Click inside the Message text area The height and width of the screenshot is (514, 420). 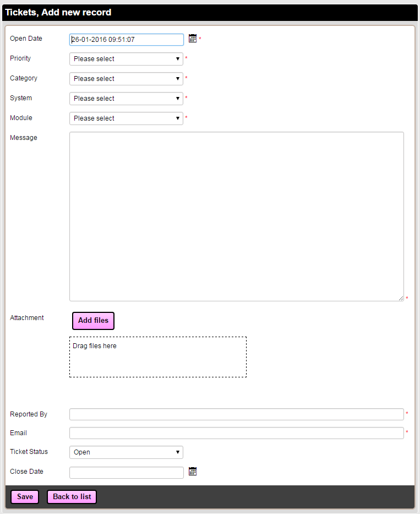click(x=237, y=217)
